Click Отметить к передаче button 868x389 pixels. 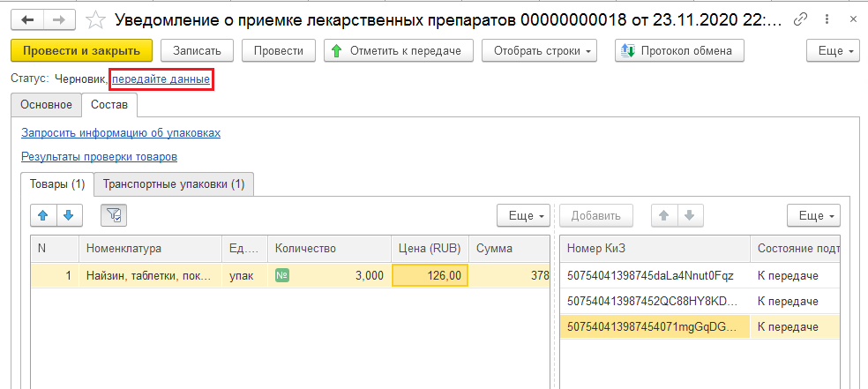(x=398, y=50)
